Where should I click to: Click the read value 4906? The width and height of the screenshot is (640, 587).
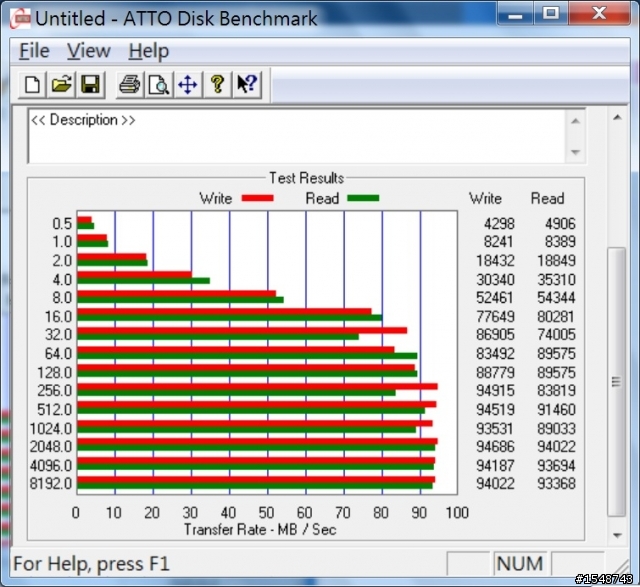pos(560,224)
